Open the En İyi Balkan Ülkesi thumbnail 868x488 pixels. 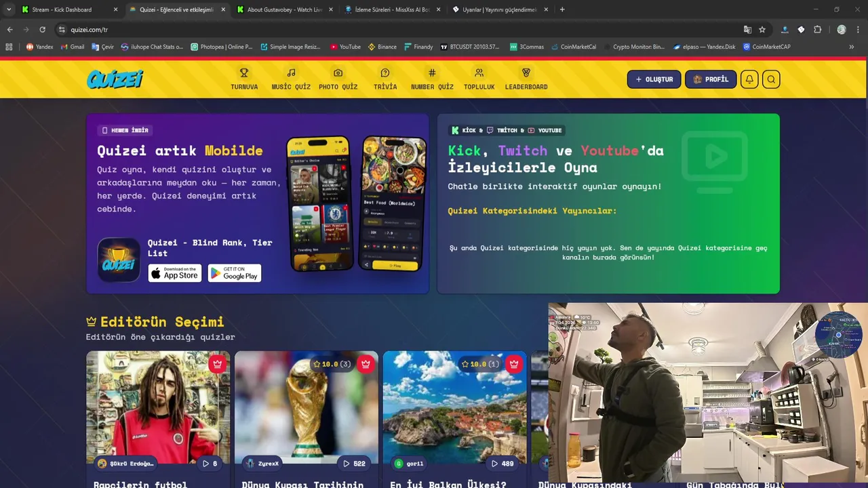click(454, 407)
